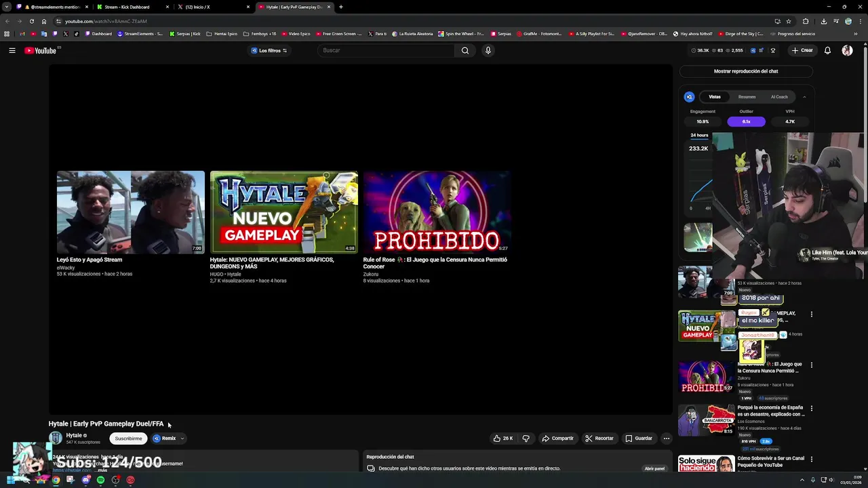The height and width of the screenshot is (488, 868).
Task: Select the VPH 4.7K metric
Action: click(x=790, y=121)
